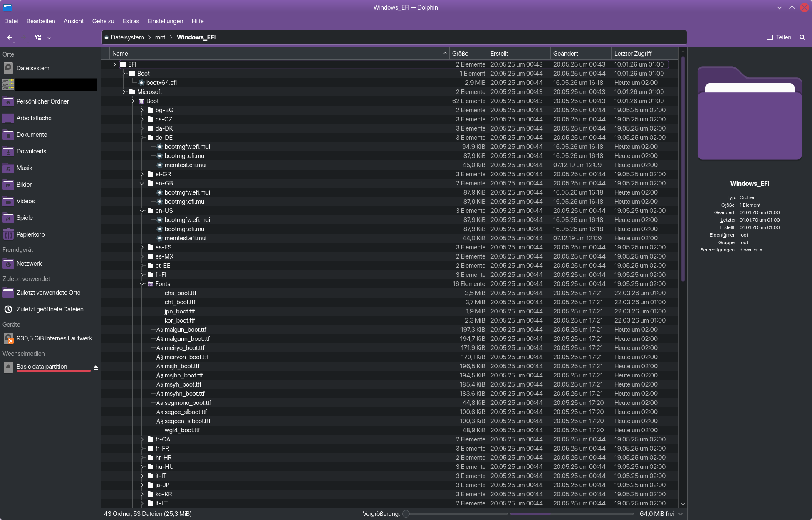Expand the fr-CA folder
812x520 pixels.
pos(142,439)
